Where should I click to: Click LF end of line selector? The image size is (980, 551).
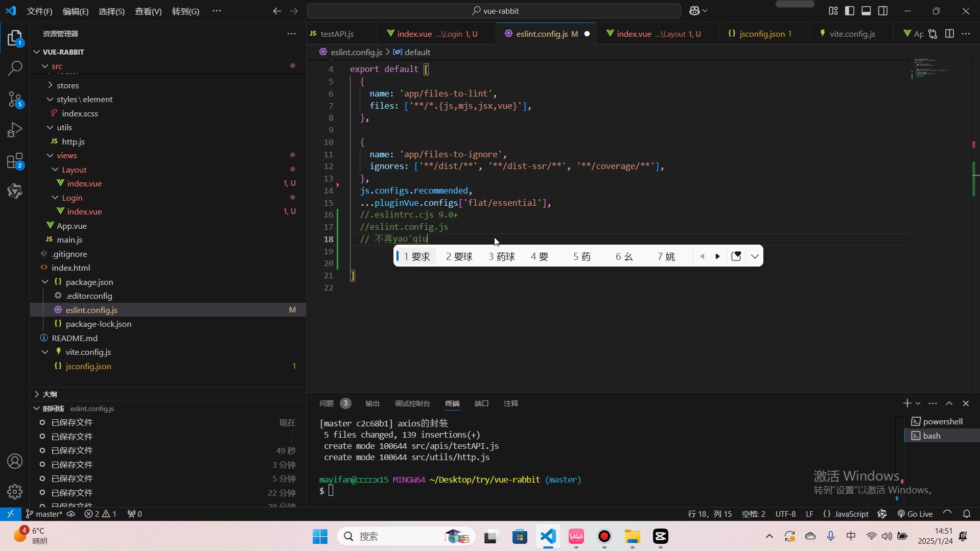809,514
